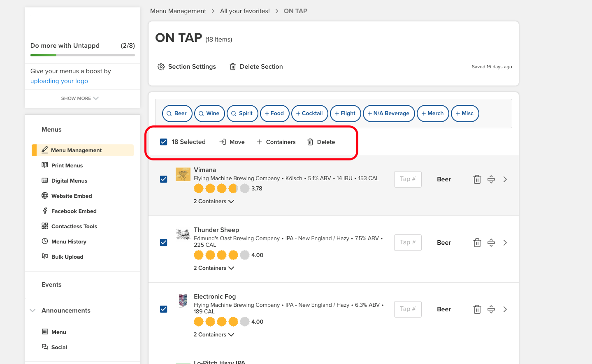Click the Contactless Tools QR icon
This screenshot has height=364, width=592.
tap(45, 226)
